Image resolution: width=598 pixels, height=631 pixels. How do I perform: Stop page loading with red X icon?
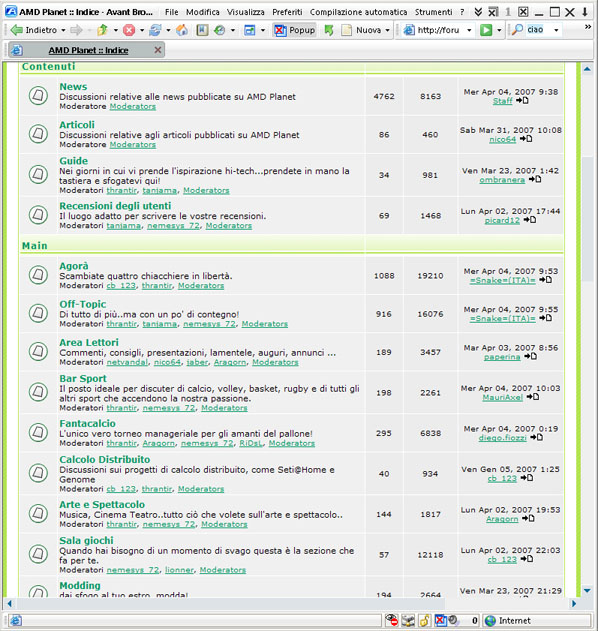coord(129,30)
